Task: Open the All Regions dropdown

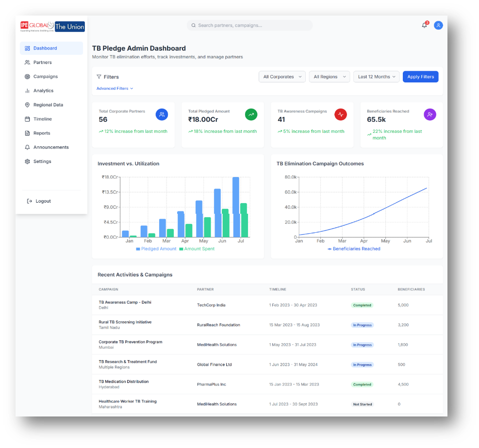Action: pyautogui.click(x=329, y=77)
